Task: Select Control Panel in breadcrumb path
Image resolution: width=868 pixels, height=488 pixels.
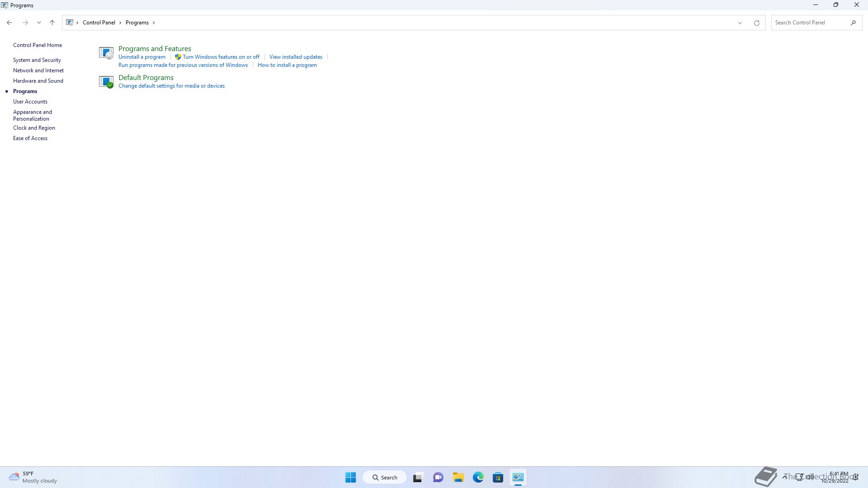Action: pos(99,23)
